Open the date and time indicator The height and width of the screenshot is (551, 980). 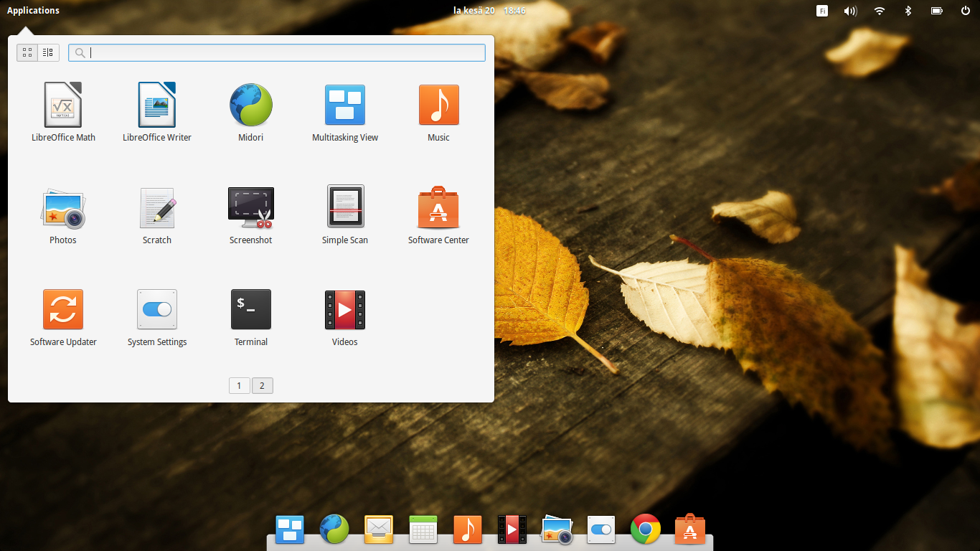(489, 10)
